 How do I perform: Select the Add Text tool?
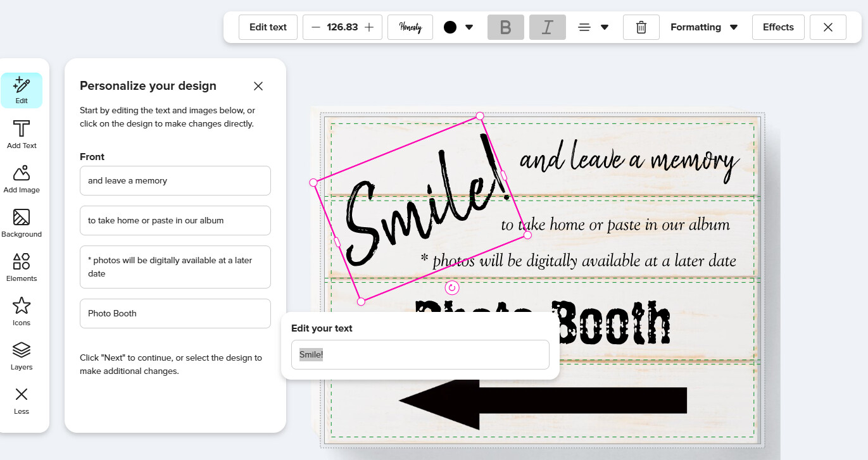click(x=22, y=135)
